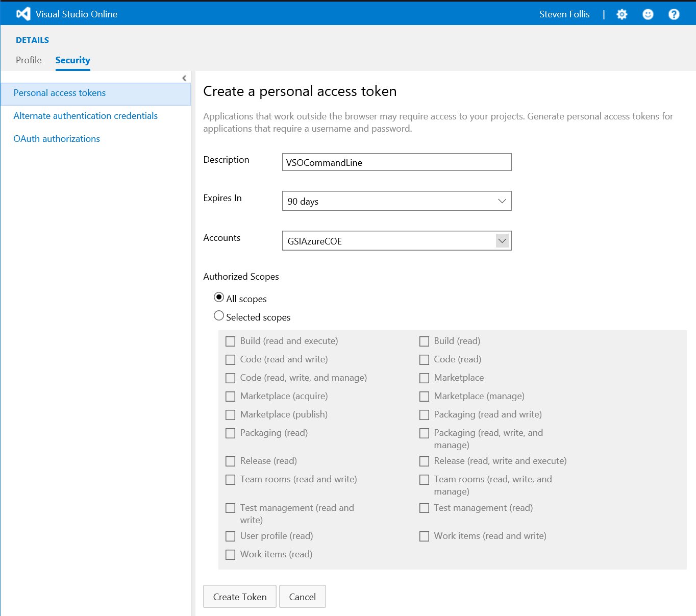
Task: Switch to the Profile tab
Action: point(29,60)
